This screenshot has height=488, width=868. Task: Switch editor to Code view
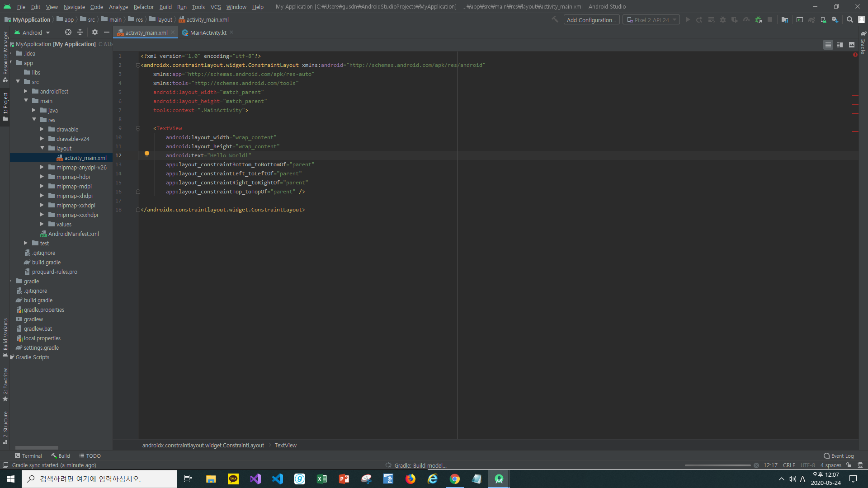click(x=828, y=45)
